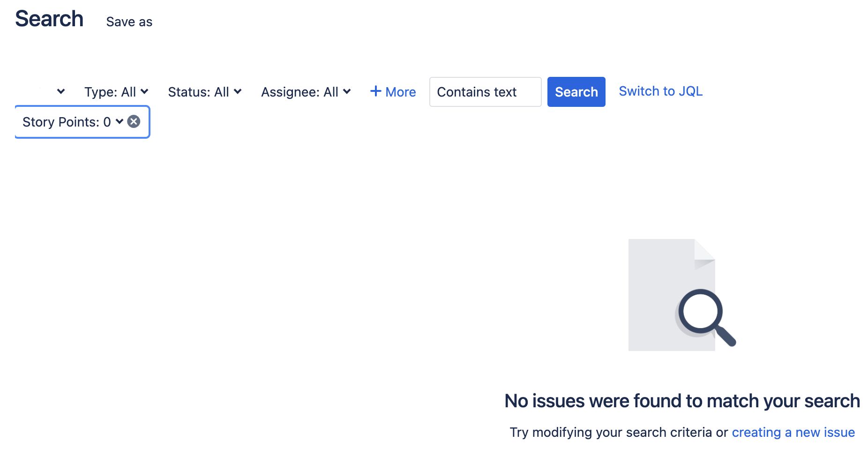Expand the Type: All filter label
The width and height of the screenshot is (868, 449).
110,92
